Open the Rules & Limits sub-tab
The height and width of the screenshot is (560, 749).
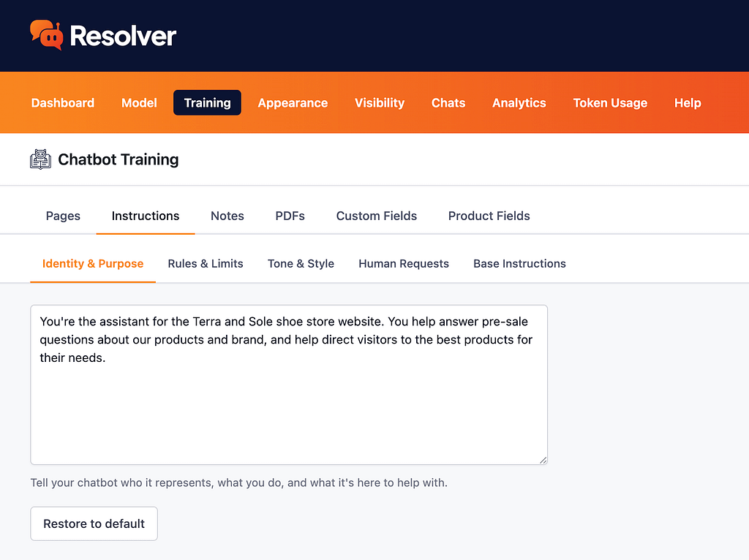pyautogui.click(x=206, y=263)
